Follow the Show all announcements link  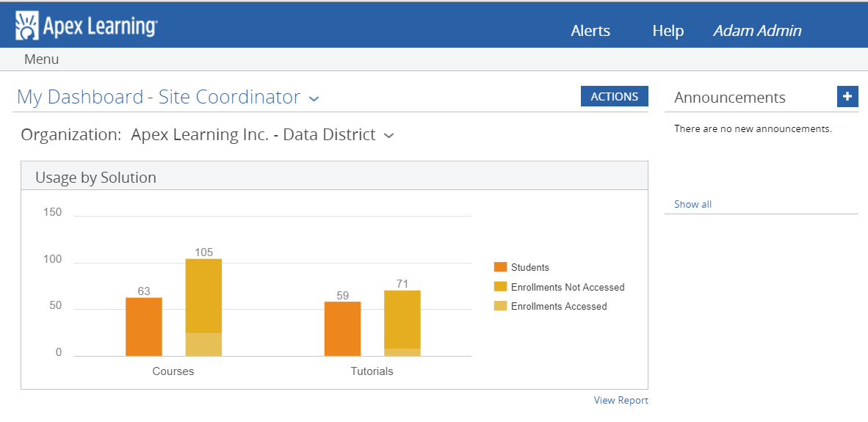pos(692,204)
